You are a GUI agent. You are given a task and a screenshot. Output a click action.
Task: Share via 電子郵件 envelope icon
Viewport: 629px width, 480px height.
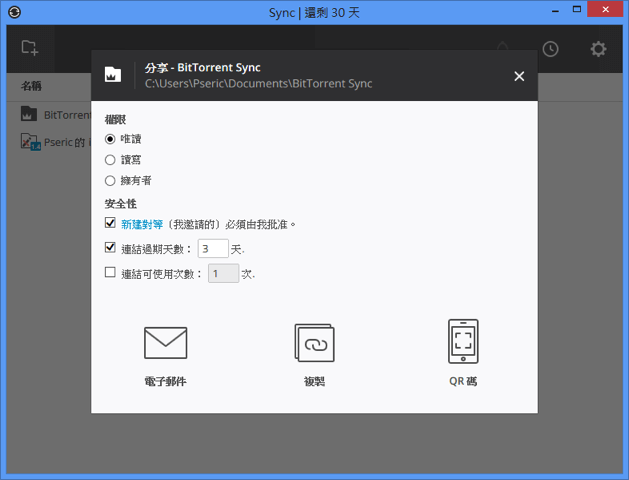pos(166,343)
